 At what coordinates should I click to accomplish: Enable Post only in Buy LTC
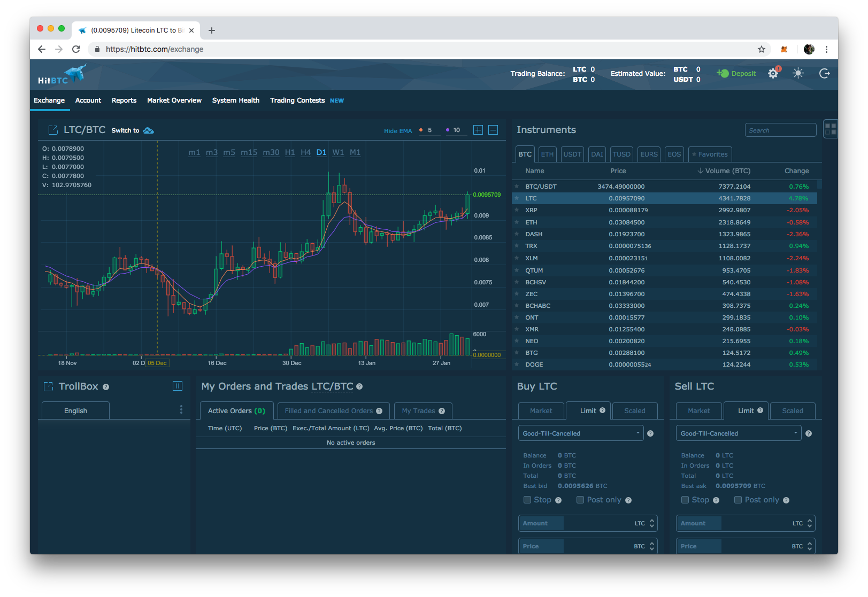click(x=580, y=500)
